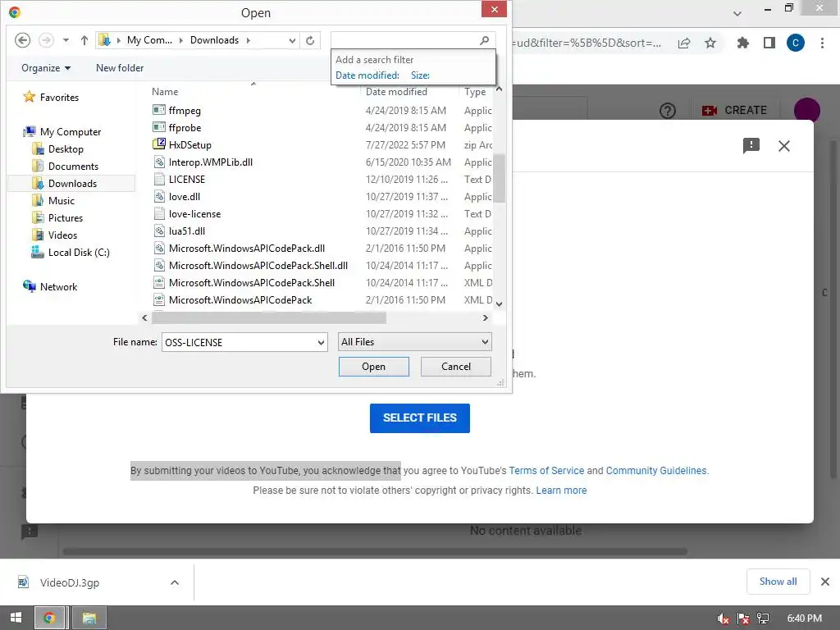This screenshot has width=840, height=630.
Task: Open Videos folder in sidebar
Action: point(55,235)
